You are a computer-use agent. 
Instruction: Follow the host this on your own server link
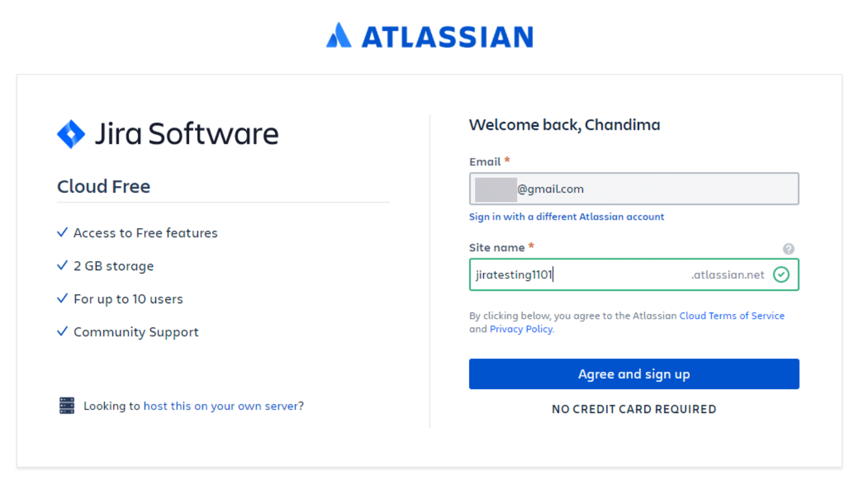pos(221,406)
